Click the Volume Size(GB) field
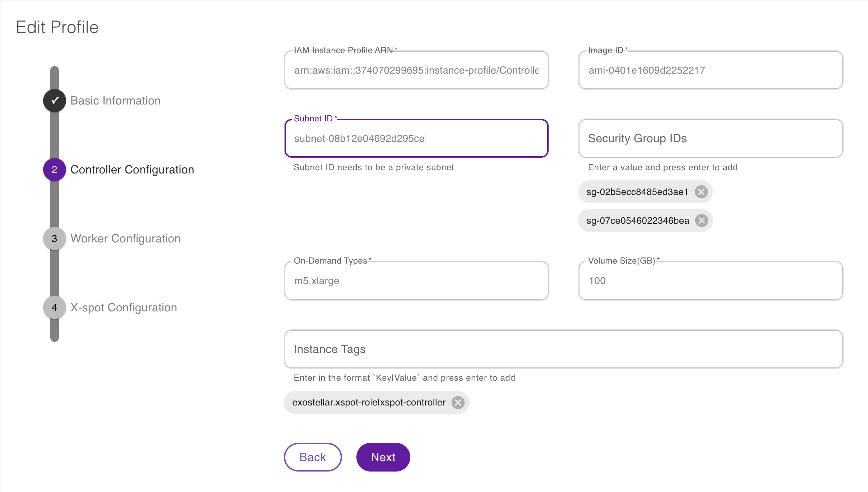Image resolution: width=868 pixels, height=492 pixels. [x=710, y=281]
